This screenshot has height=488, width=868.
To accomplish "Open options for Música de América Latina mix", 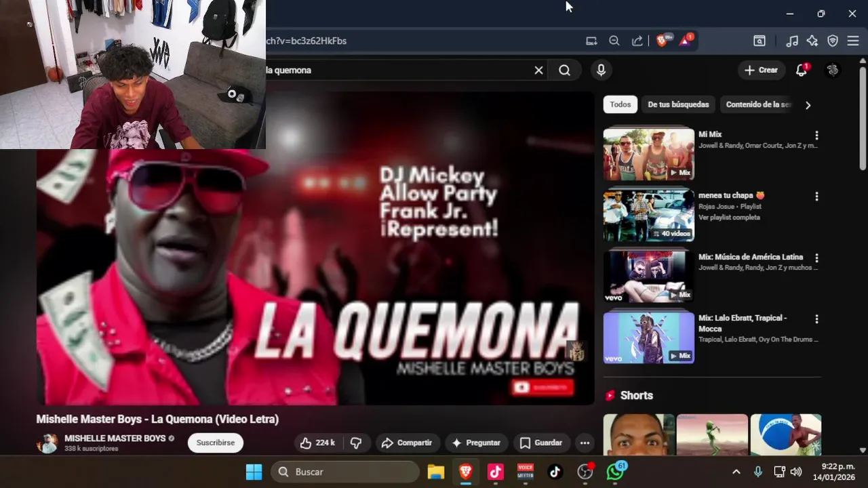I will (x=816, y=258).
